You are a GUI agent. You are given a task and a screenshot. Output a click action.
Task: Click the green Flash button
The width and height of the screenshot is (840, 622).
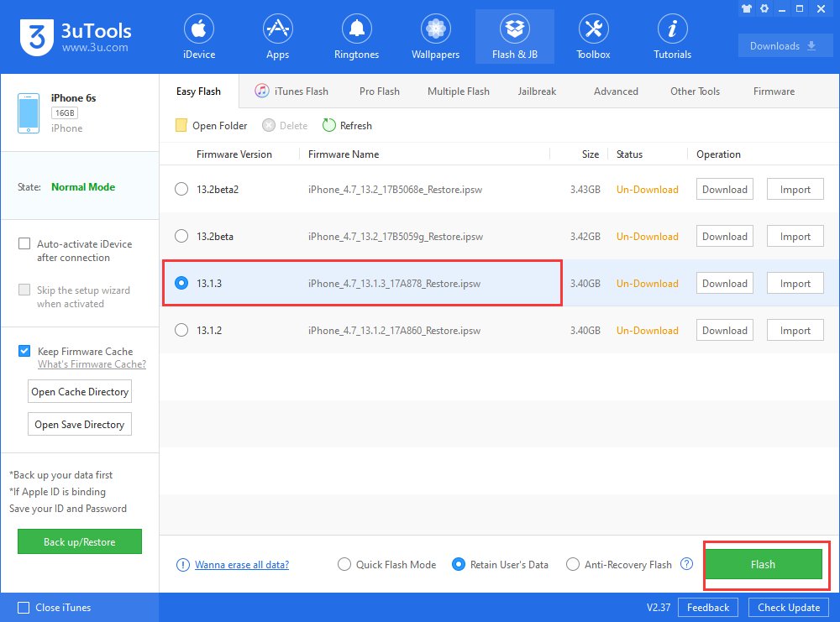click(x=763, y=564)
